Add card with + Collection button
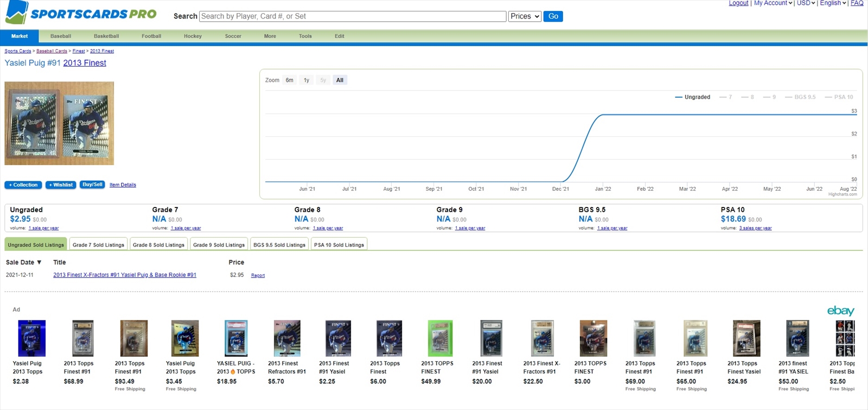The height and width of the screenshot is (410, 868). pyautogui.click(x=23, y=185)
